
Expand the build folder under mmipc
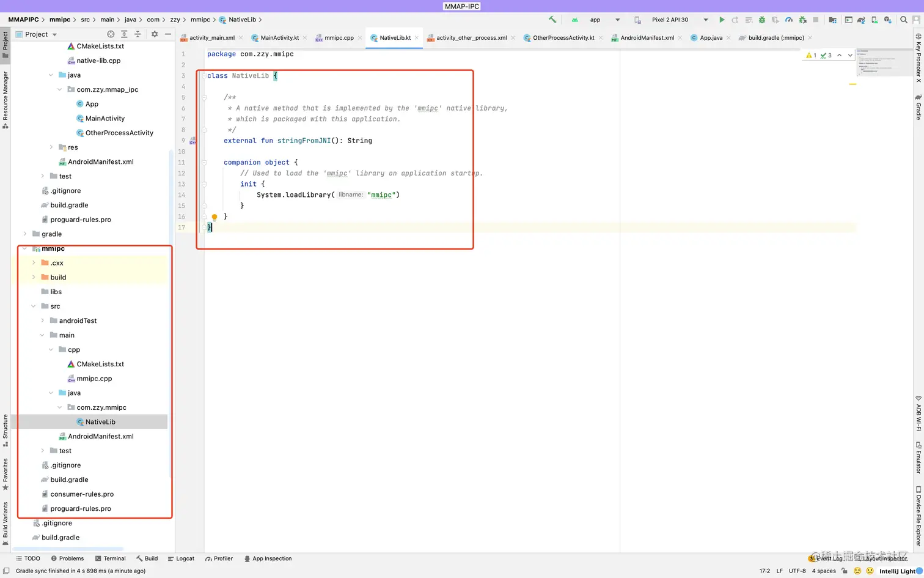pyautogui.click(x=34, y=278)
